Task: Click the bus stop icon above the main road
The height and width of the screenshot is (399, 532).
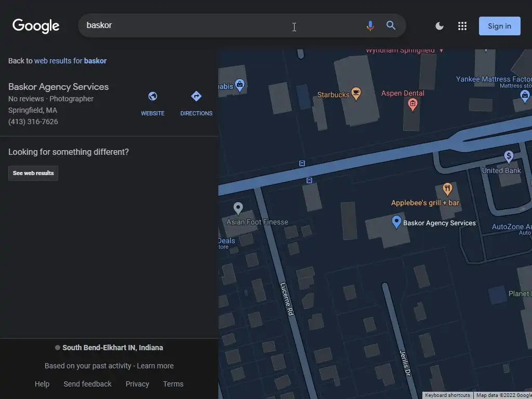Action: tap(302, 163)
